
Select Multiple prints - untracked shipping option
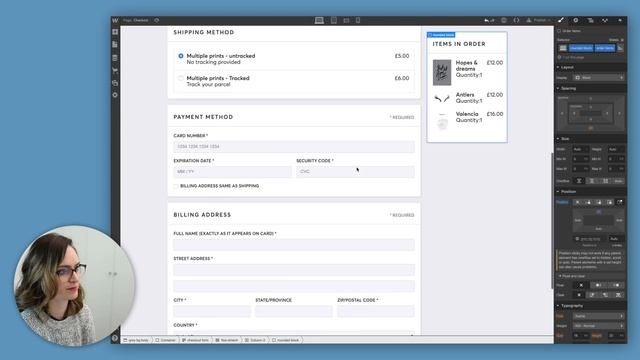(181, 56)
